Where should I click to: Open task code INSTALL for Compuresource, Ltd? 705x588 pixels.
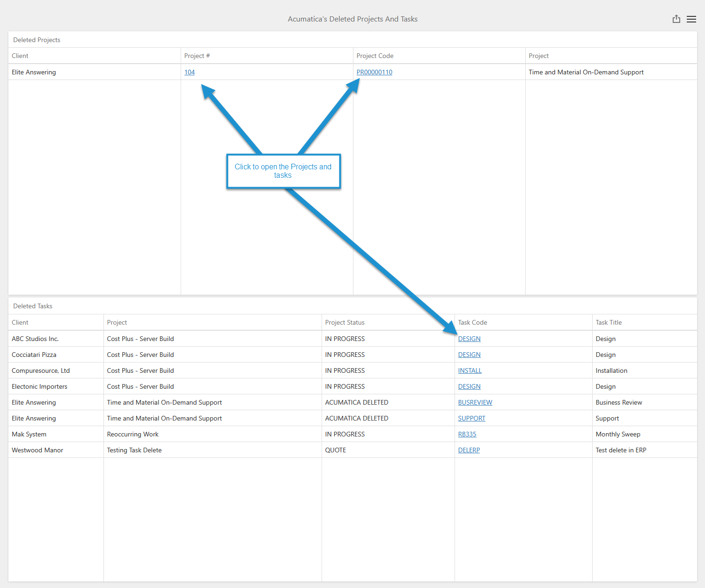click(x=470, y=370)
